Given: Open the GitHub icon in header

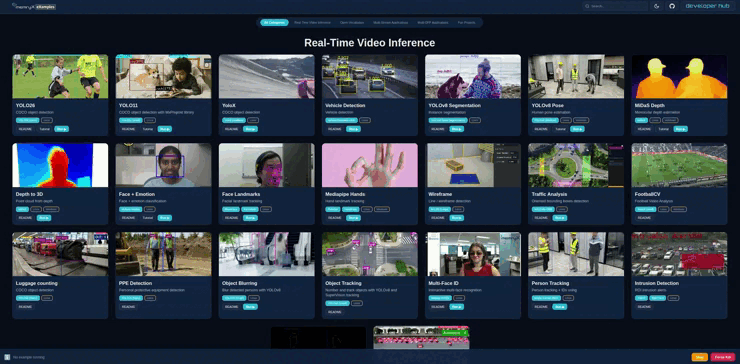Looking at the screenshot, I should 673,6.
